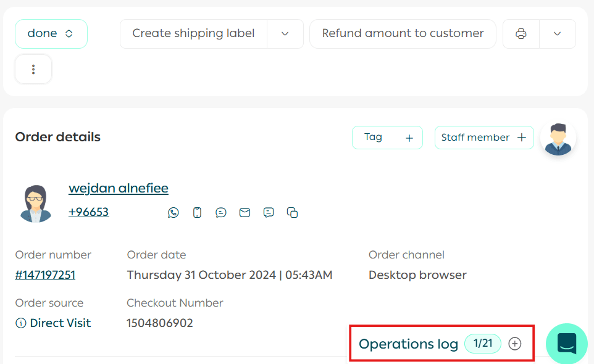This screenshot has height=364, width=594.
Task: Click the round chat bubble icon
Action: point(221,213)
